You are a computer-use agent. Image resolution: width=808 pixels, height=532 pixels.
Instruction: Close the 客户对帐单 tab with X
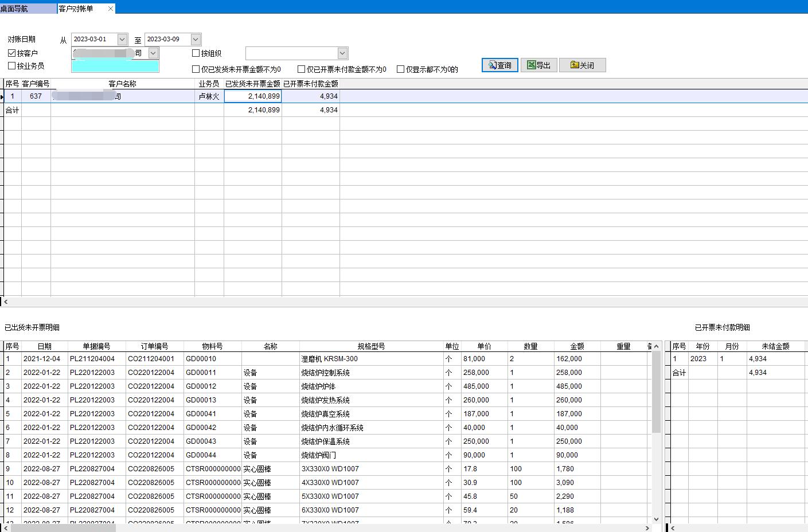tap(111, 9)
